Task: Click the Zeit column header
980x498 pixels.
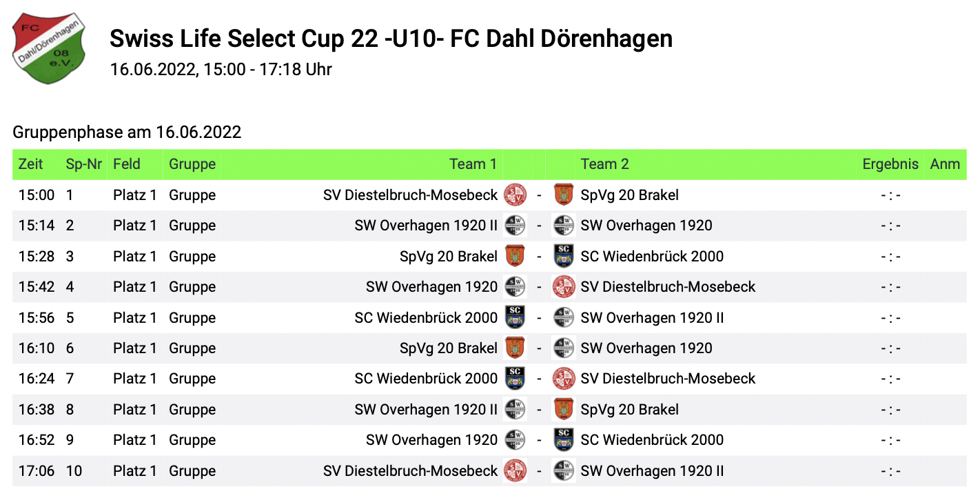Action: (31, 164)
